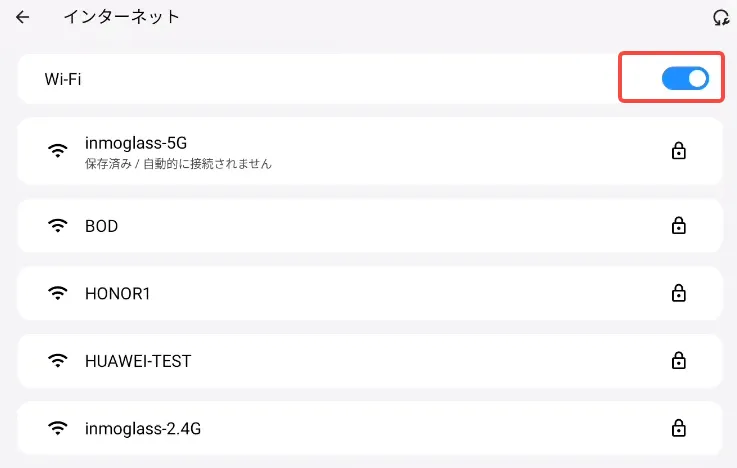The width and height of the screenshot is (737, 468).
Task: Click the Wi-Fi signal icon beside inmoglass-2.4G
Action: tap(58, 428)
